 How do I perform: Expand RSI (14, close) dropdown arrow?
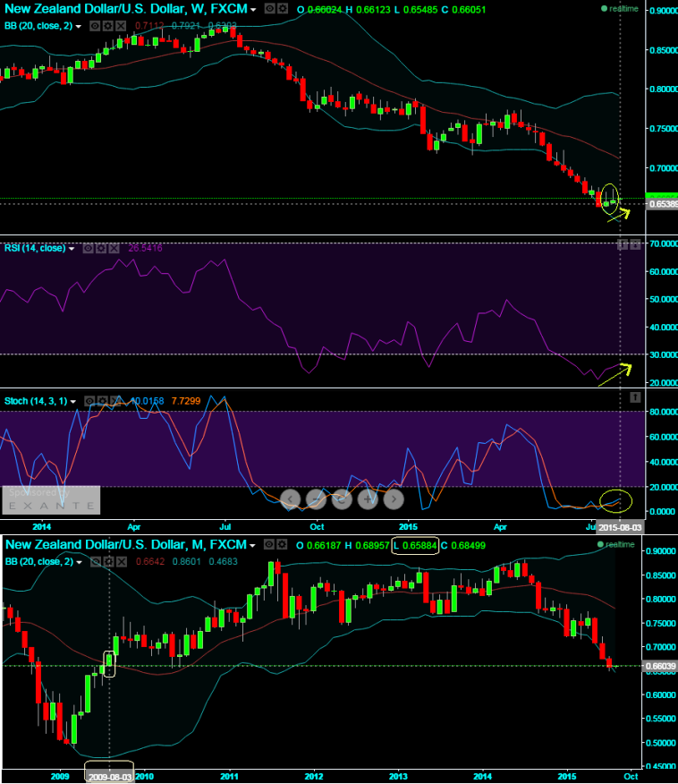(x=72, y=249)
